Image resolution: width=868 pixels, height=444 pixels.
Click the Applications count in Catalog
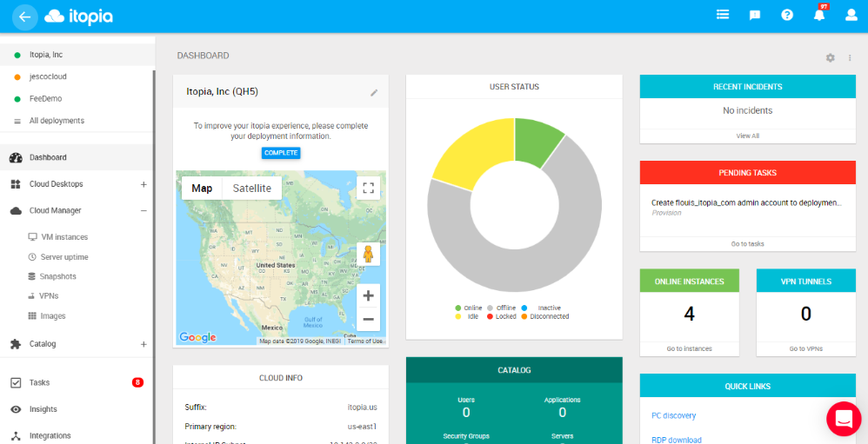[x=563, y=413]
